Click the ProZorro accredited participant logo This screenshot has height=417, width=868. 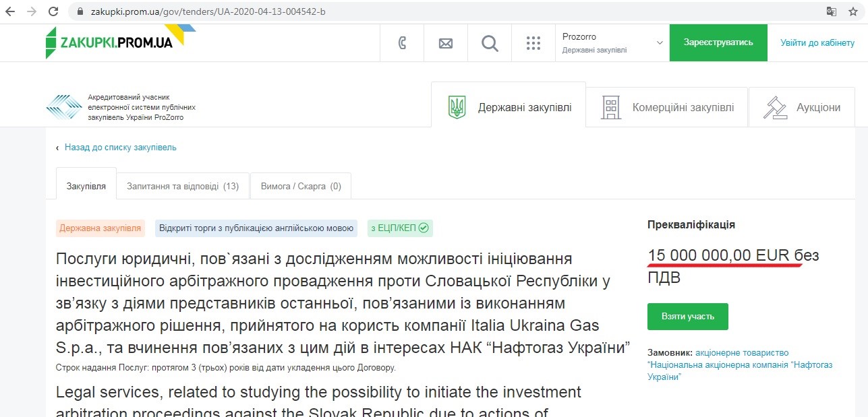click(x=63, y=107)
